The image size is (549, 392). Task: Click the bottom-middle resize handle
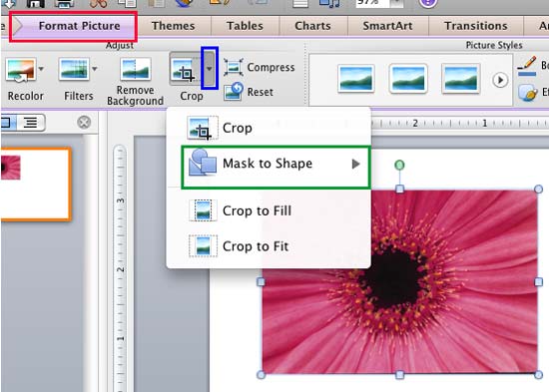pyautogui.click(x=399, y=375)
